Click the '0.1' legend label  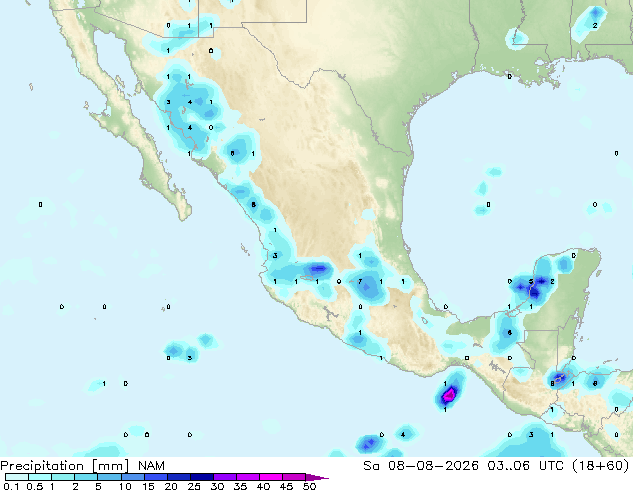9,486
